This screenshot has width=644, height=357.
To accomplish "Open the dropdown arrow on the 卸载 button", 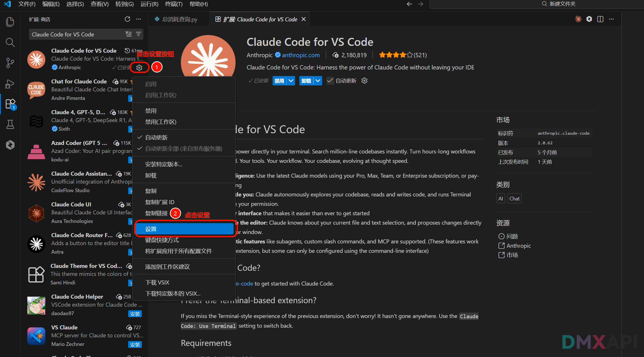I will pyautogui.click(x=318, y=81).
